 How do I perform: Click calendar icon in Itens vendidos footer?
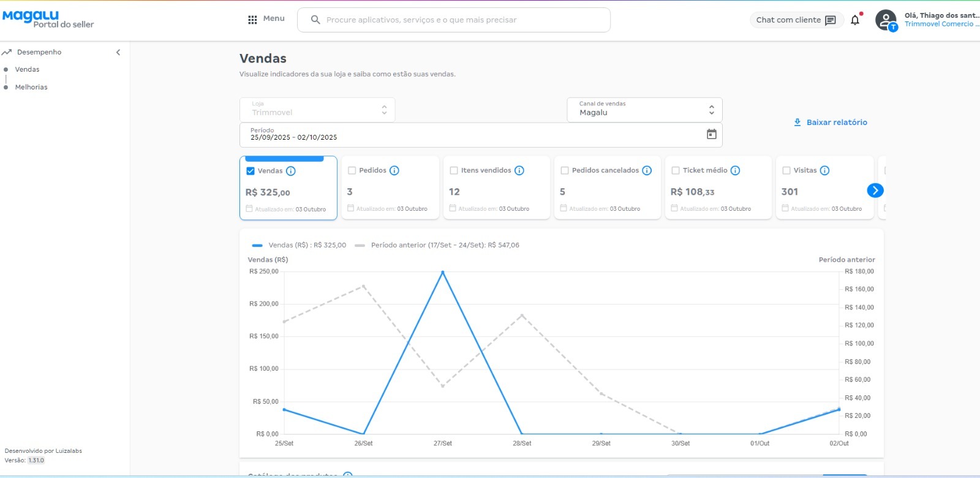(453, 208)
